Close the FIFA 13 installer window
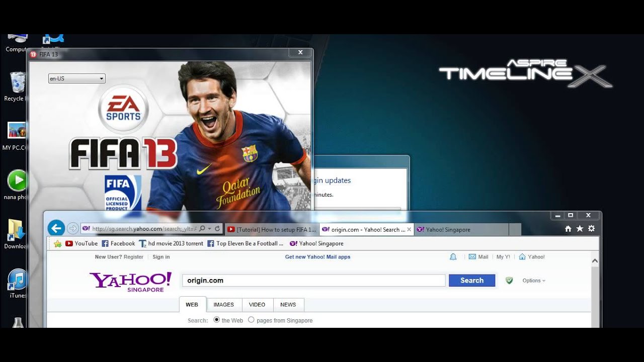The width and height of the screenshot is (644, 362). (x=300, y=52)
